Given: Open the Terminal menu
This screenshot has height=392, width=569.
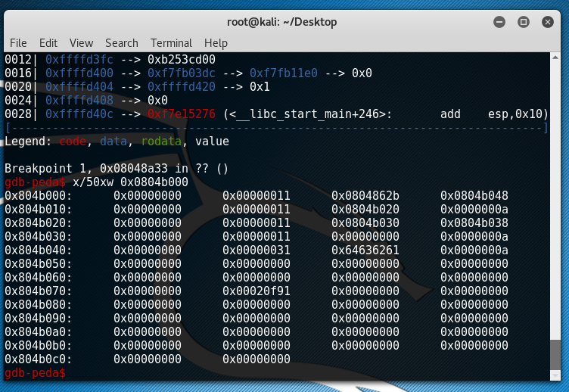Looking at the screenshot, I should point(171,43).
